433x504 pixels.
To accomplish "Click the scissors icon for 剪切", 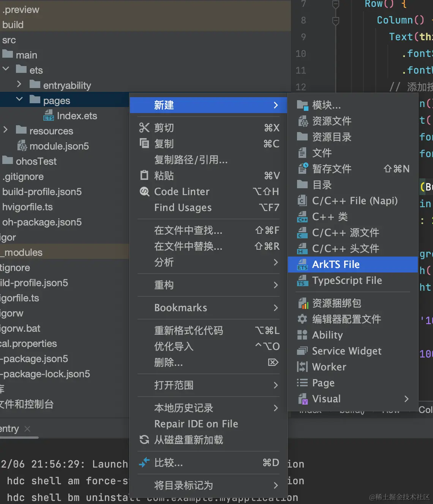I will pos(144,128).
